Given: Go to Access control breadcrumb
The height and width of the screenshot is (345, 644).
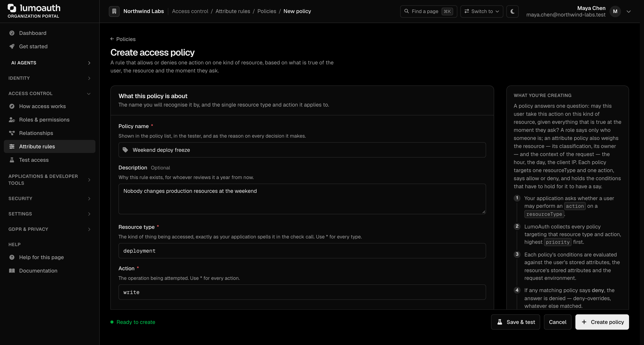Looking at the screenshot, I should tap(190, 11).
